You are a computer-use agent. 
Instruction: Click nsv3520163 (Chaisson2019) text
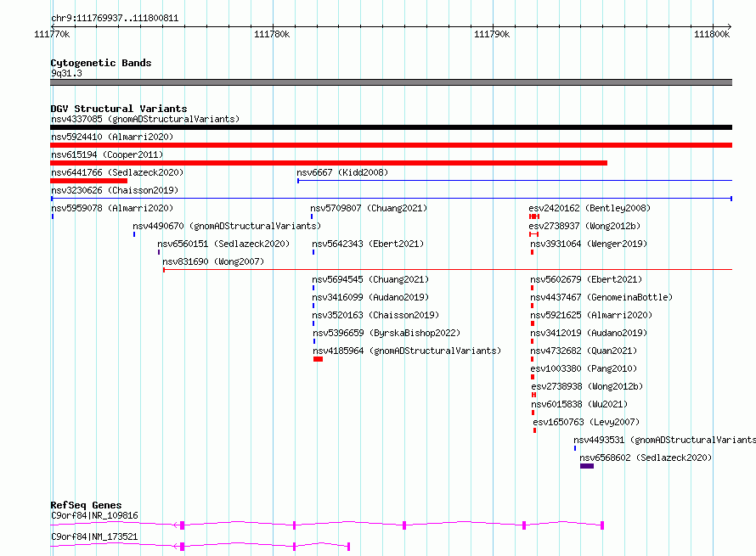(375, 315)
